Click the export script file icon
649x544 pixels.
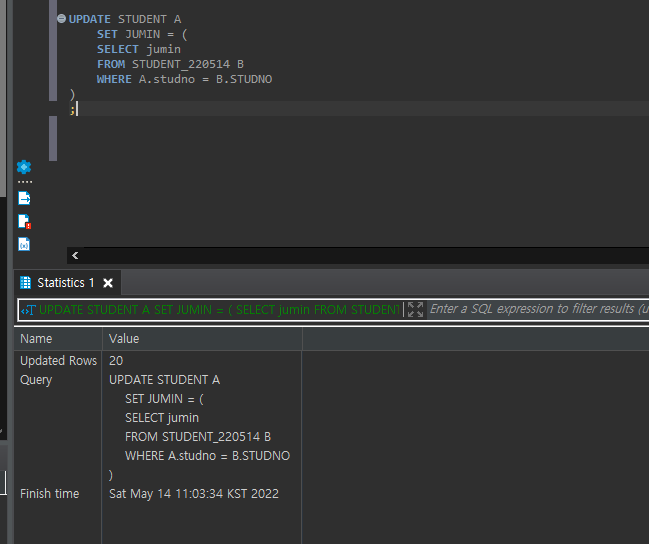click(x=24, y=198)
